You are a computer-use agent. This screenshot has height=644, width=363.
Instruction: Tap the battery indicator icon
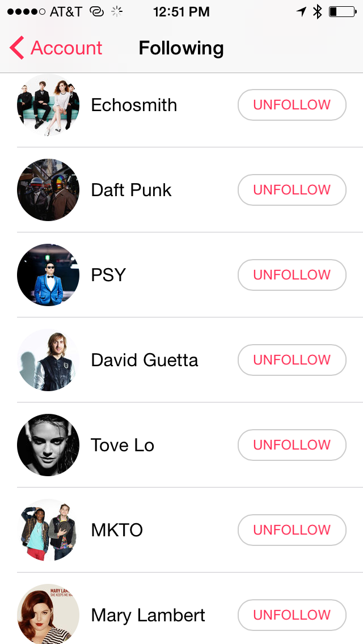pos(342,11)
